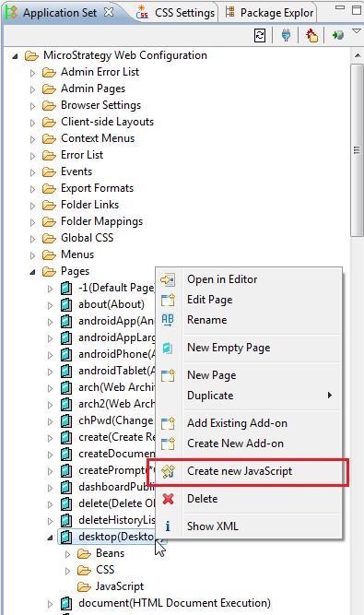364x615 pixels.
Task: Switch to the CSS Settings tab
Action: 175,13
